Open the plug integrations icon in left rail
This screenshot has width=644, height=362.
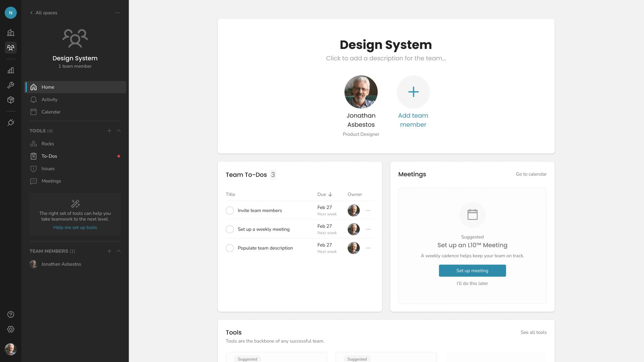click(x=11, y=123)
